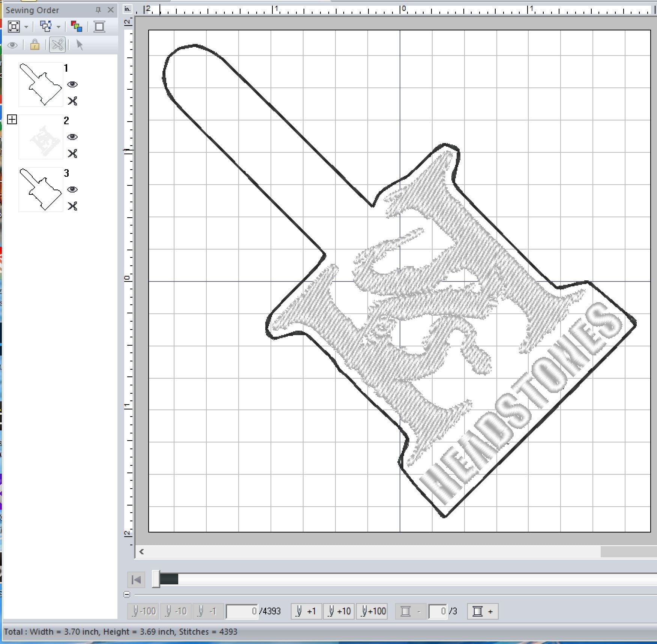Image resolution: width=657 pixels, height=644 pixels.
Task: Click the arrow pointer select icon
Action: (79, 45)
